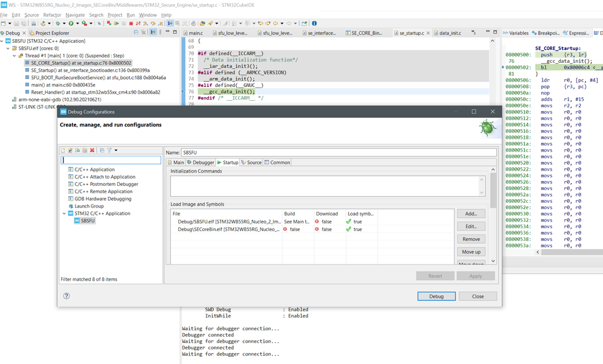Click Collapse All icon in Debug view toolbar

click(136, 32)
